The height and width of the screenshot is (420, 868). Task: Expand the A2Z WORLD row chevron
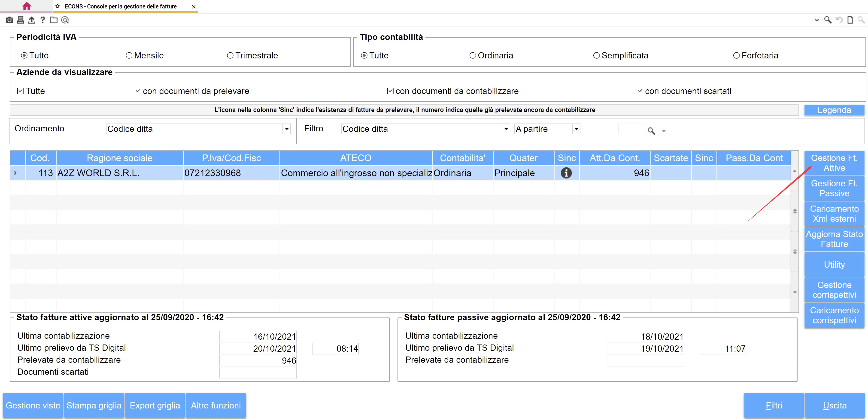[15, 173]
